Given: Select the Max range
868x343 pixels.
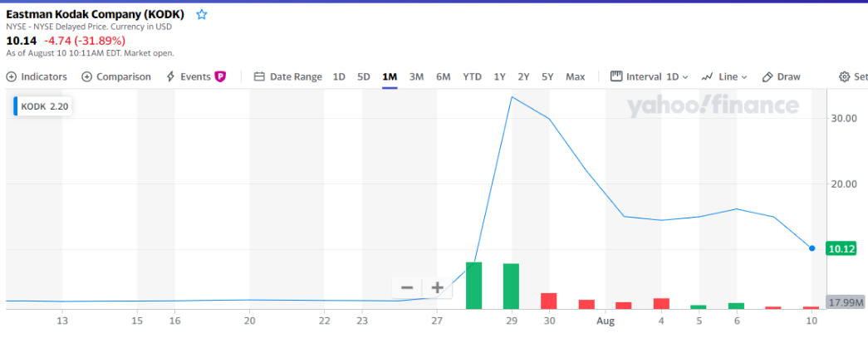Looking at the screenshot, I should pos(575,77).
